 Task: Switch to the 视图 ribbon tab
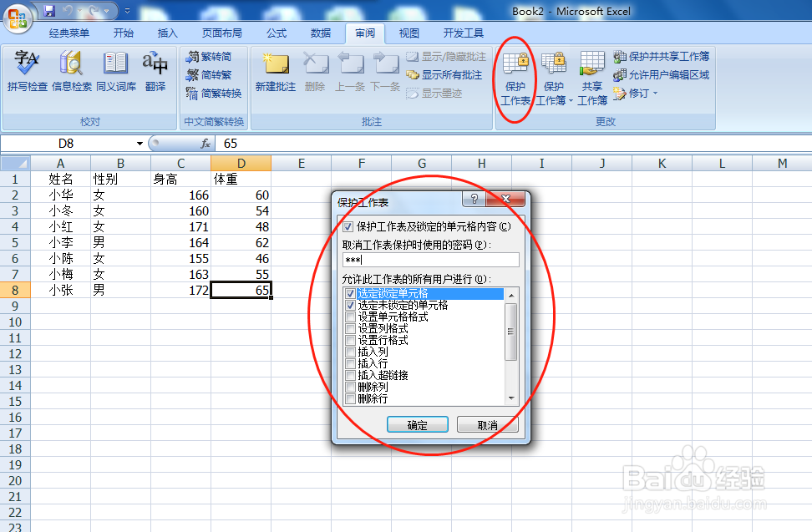(x=409, y=33)
